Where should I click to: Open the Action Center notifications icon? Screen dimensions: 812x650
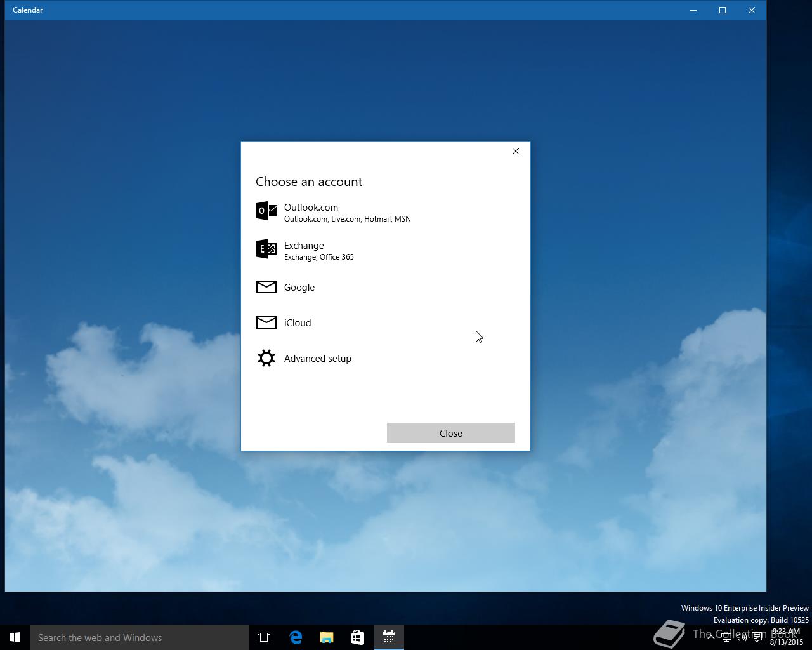[757, 637]
